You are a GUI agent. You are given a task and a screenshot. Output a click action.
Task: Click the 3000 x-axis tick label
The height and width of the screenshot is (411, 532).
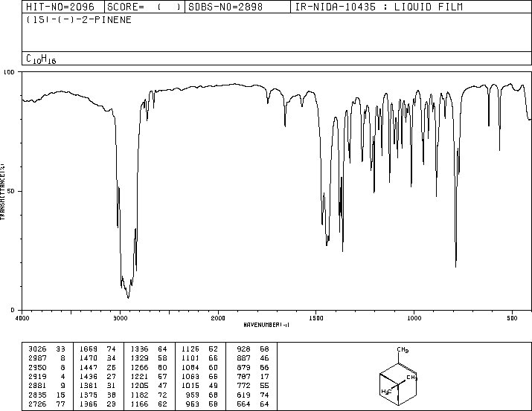click(120, 318)
